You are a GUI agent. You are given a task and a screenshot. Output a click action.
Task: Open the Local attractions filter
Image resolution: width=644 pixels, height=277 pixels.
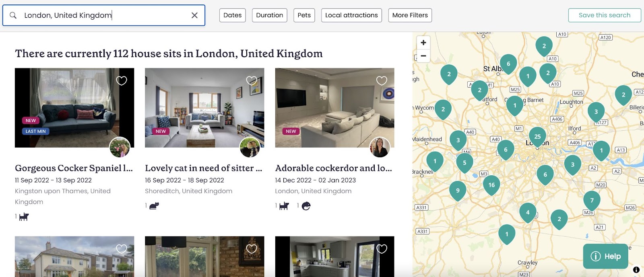pyautogui.click(x=351, y=15)
